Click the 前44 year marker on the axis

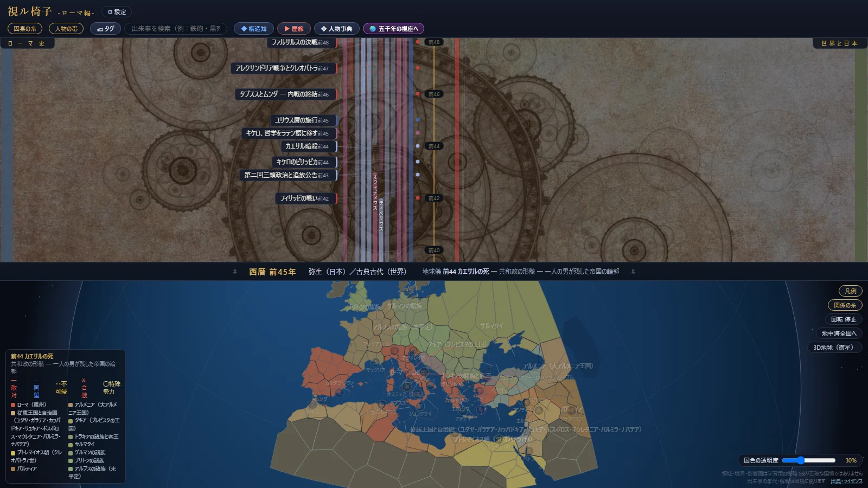434,146
